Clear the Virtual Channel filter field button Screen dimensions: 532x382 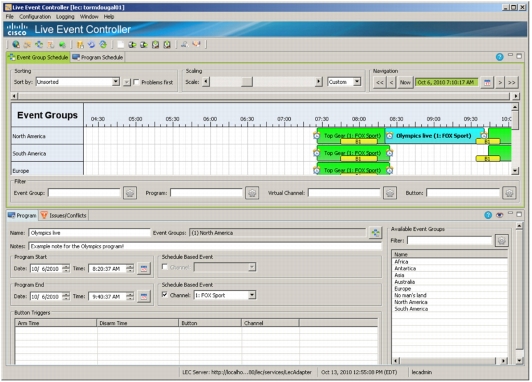coord(390,193)
